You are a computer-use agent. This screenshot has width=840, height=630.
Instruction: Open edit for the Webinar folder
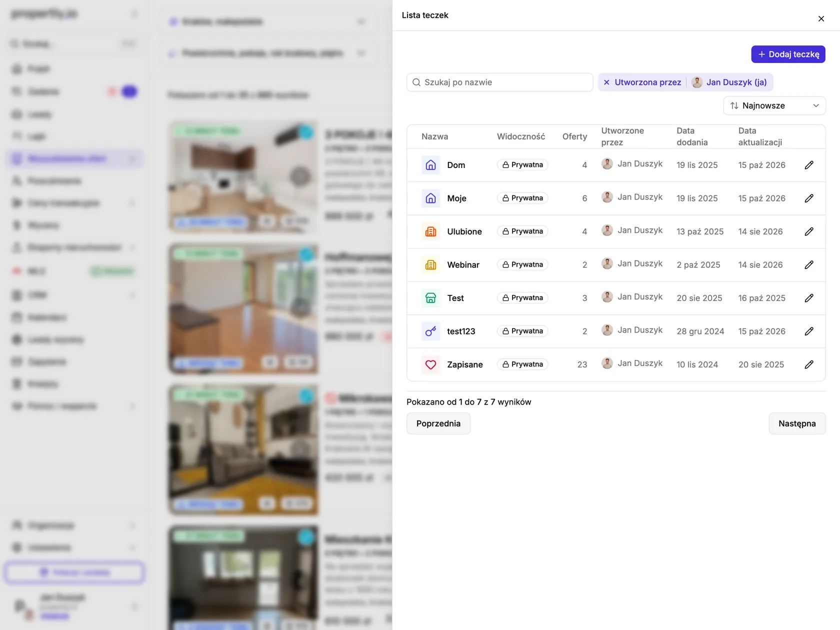coord(809,264)
